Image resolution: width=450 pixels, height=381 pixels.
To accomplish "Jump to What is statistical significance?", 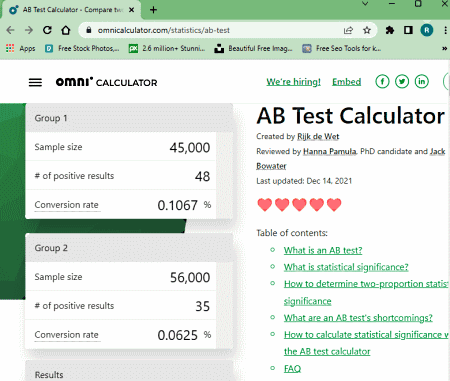I will (x=346, y=267).
